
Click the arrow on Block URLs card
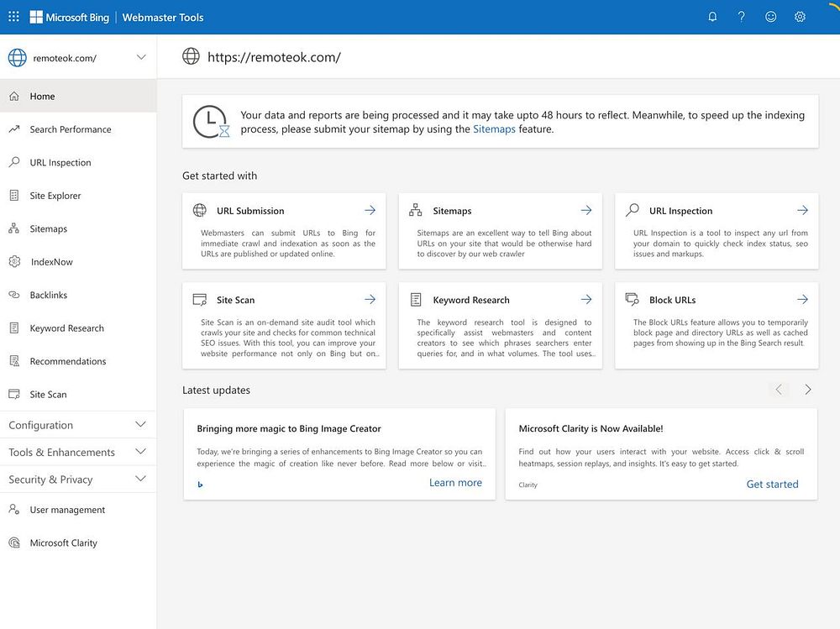coord(802,300)
